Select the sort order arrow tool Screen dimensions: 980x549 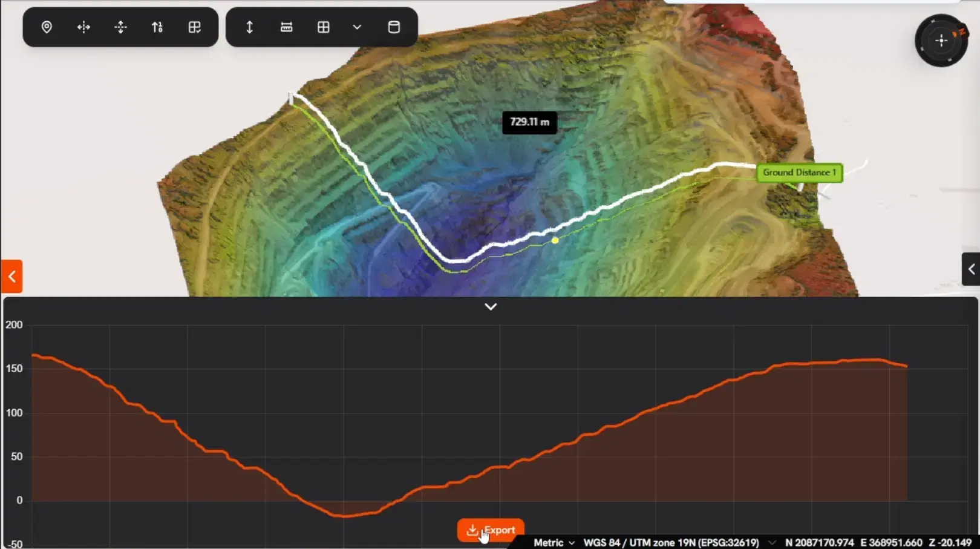tap(157, 27)
